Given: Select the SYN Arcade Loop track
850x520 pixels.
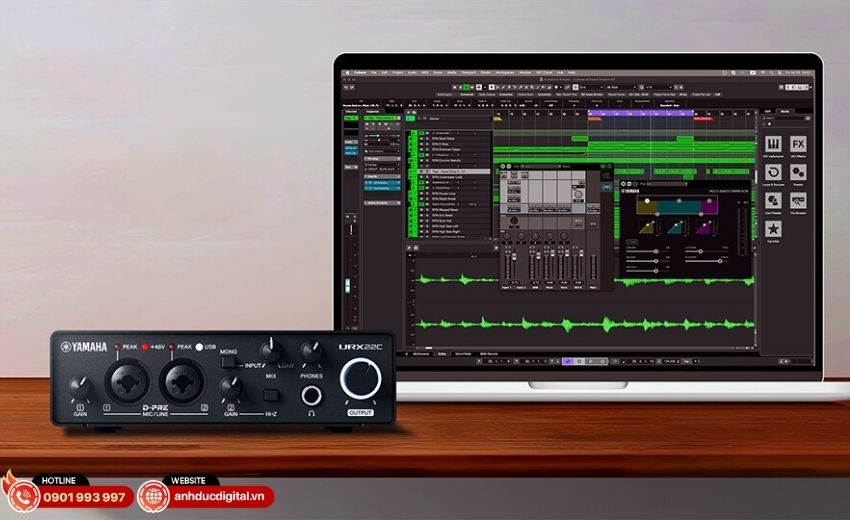Looking at the screenshot, I should tap(449, 194).
